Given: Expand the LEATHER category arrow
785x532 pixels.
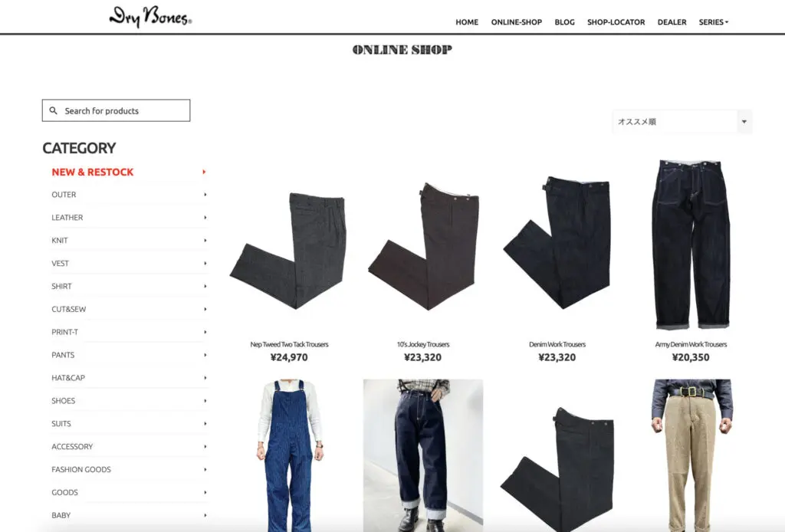Looking at the screenshot, I should pyautogui.click(x=205, y=218).
